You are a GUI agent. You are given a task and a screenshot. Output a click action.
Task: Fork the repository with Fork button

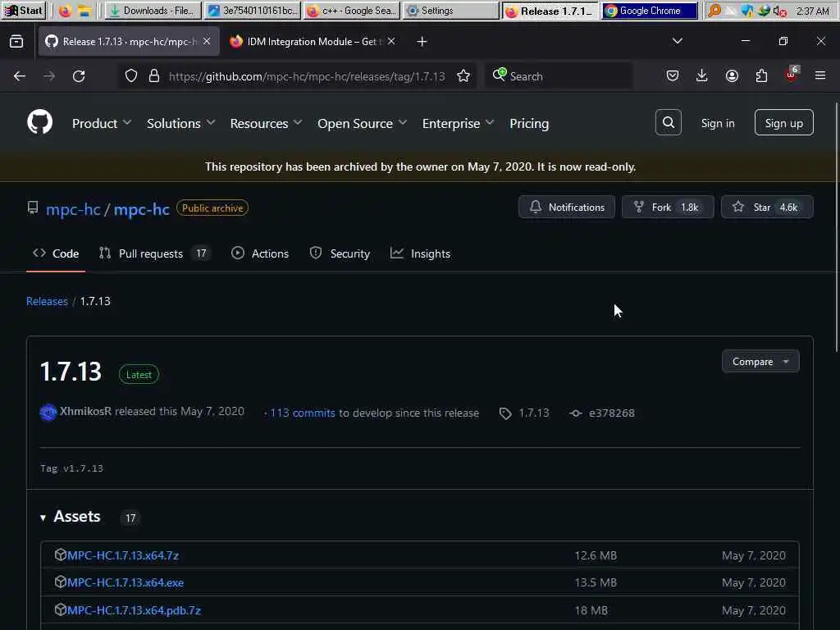pyautogui.click(x=668, y=207)
